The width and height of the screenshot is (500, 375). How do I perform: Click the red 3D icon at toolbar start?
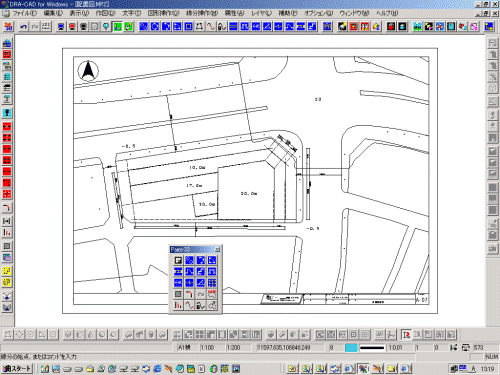8,27
